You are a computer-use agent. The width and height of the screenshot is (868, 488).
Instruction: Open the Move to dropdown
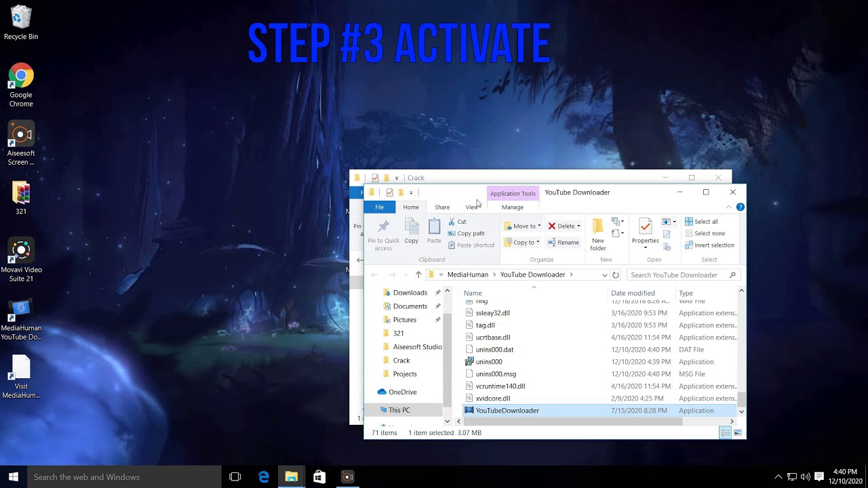point(523,226)
